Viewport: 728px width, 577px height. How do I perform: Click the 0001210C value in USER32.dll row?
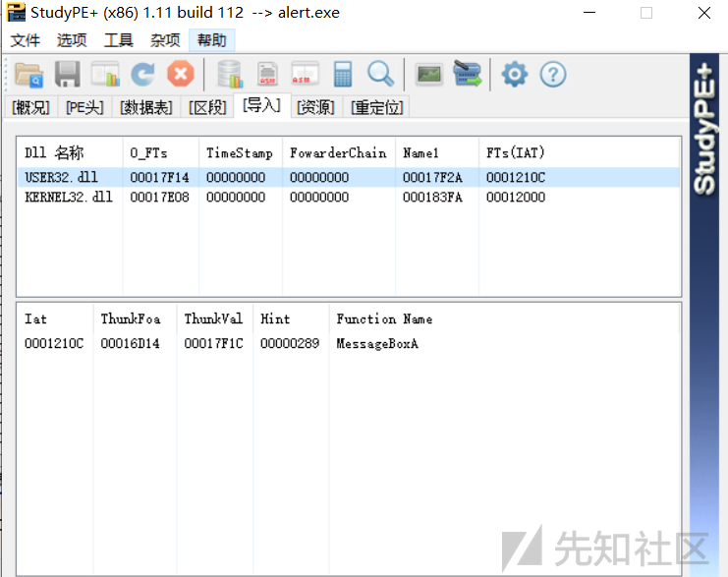click(516, 178)
